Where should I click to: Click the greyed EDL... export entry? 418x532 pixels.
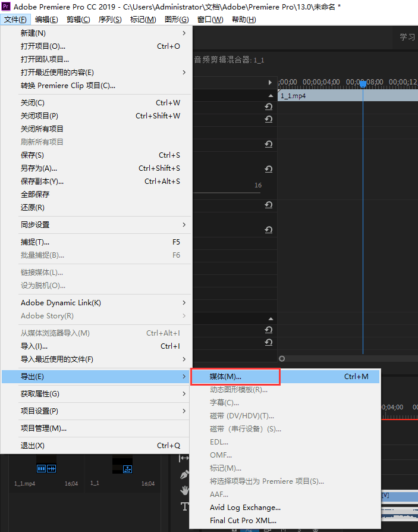[285, 442]
